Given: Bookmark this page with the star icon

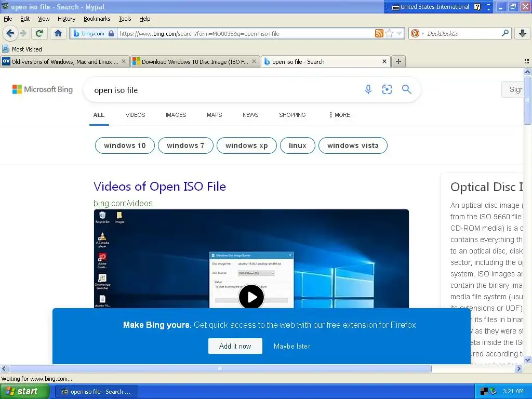Looking at the screenshot, I should (389, 33).
